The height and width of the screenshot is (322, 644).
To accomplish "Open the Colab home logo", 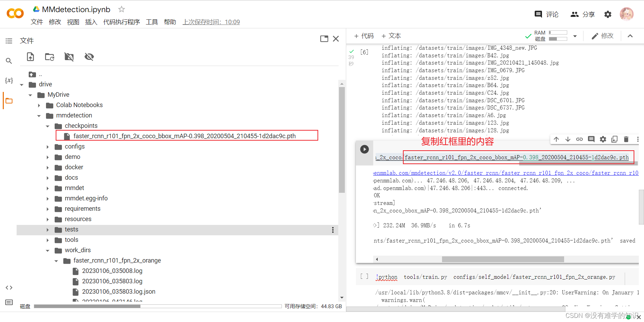I will [15, 13].
